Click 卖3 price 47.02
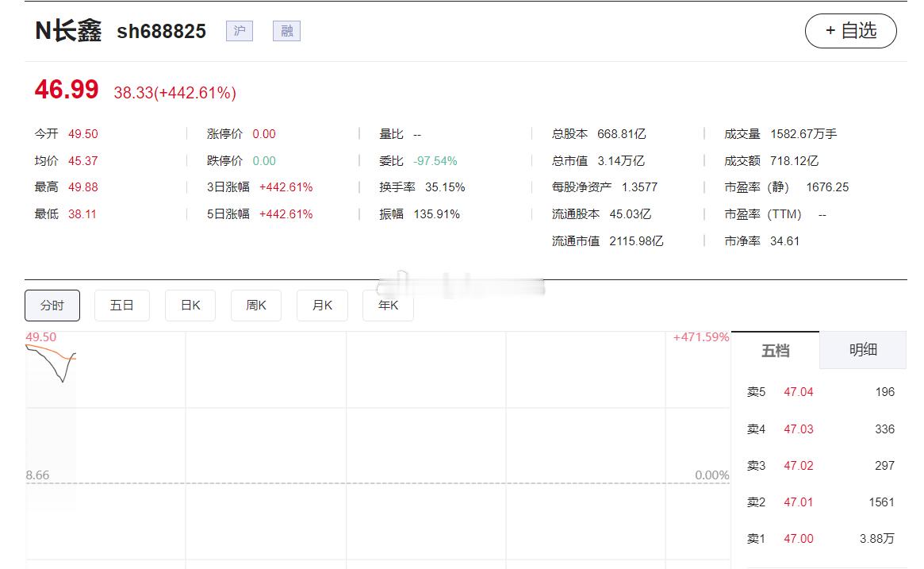 [x=799, y=466]
